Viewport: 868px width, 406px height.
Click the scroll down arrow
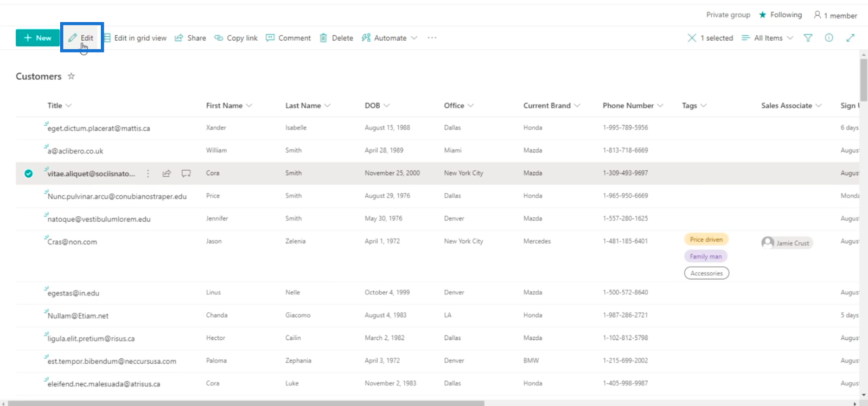pos(864,396)
